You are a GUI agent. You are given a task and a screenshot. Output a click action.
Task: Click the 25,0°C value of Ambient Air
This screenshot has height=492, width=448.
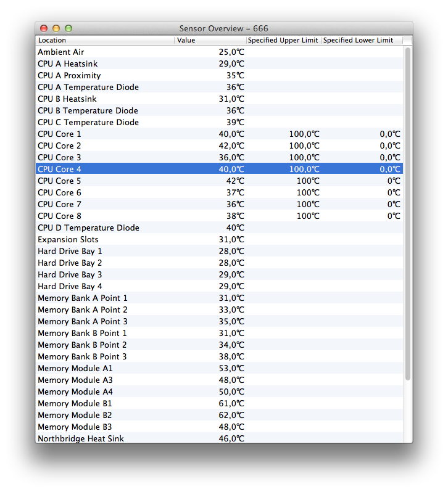click(231, 52)
